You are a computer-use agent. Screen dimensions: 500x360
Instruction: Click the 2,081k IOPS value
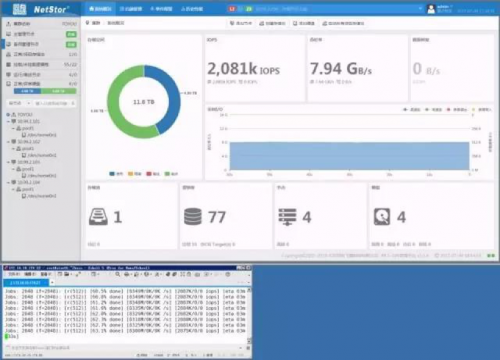(x=243, y=69)
